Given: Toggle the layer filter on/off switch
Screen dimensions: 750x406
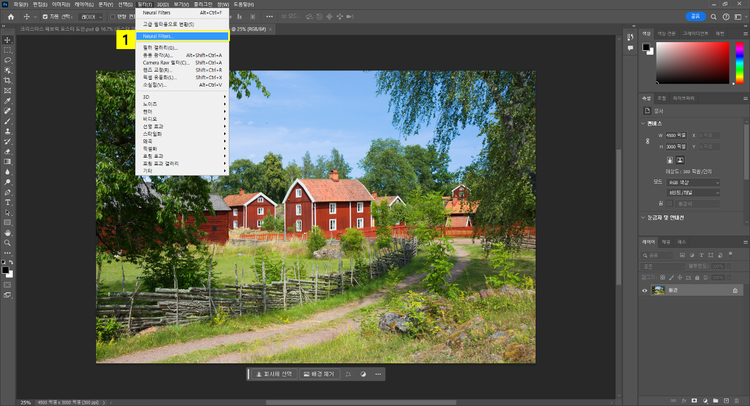Looking at the screenshot, I should (730, 254).
